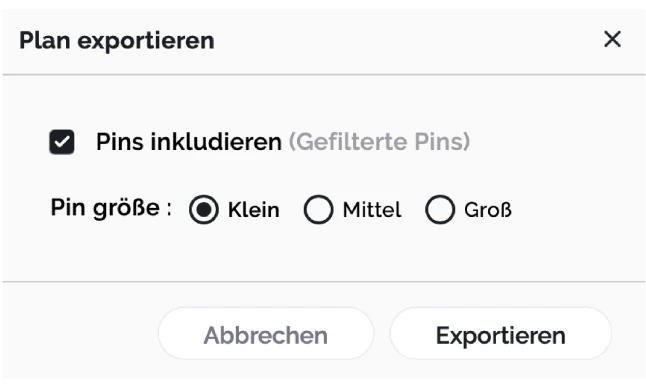Uncheck the Pins inkludieren checkbox

click(x=62, y=142)
